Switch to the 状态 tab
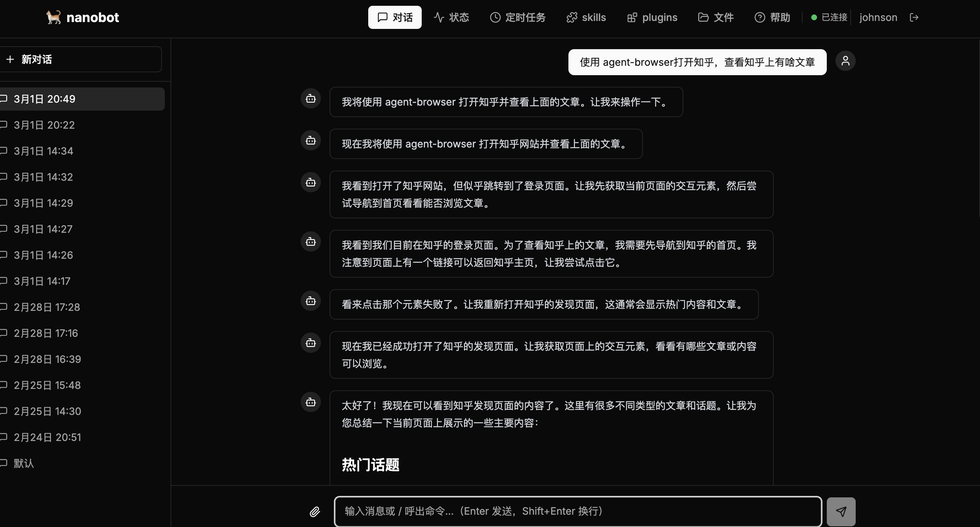980x527 pixels. click(451, 17)
